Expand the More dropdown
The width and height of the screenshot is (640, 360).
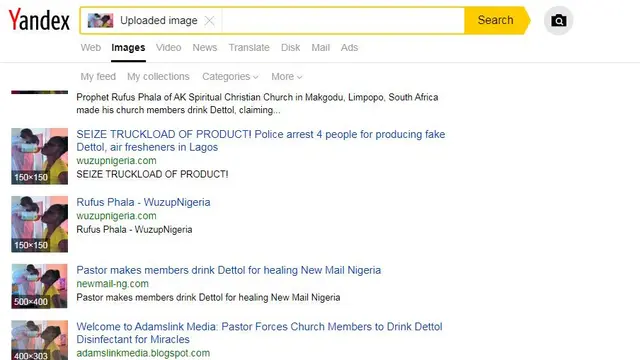coord(287,77)
